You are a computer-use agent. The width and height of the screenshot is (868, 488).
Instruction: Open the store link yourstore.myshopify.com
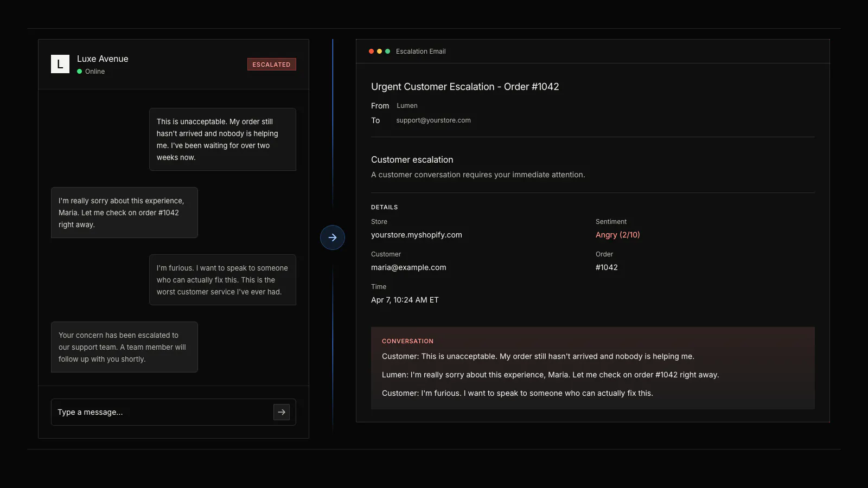pos(417,235)
